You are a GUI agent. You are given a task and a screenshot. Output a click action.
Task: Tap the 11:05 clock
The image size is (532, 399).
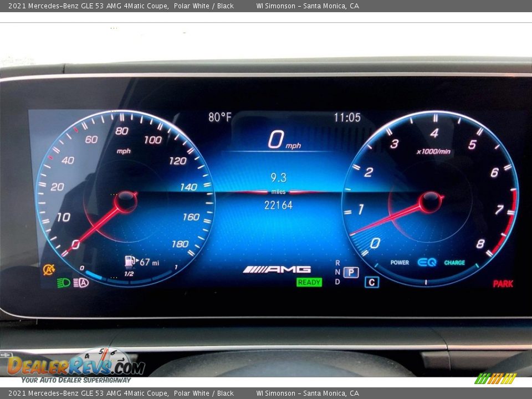347,117
